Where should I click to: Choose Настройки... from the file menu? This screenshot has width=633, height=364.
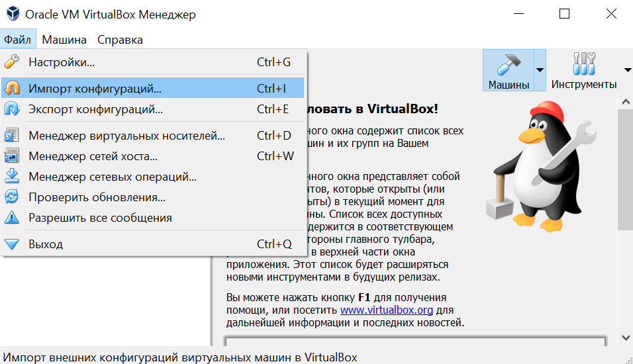pos(152,62)
